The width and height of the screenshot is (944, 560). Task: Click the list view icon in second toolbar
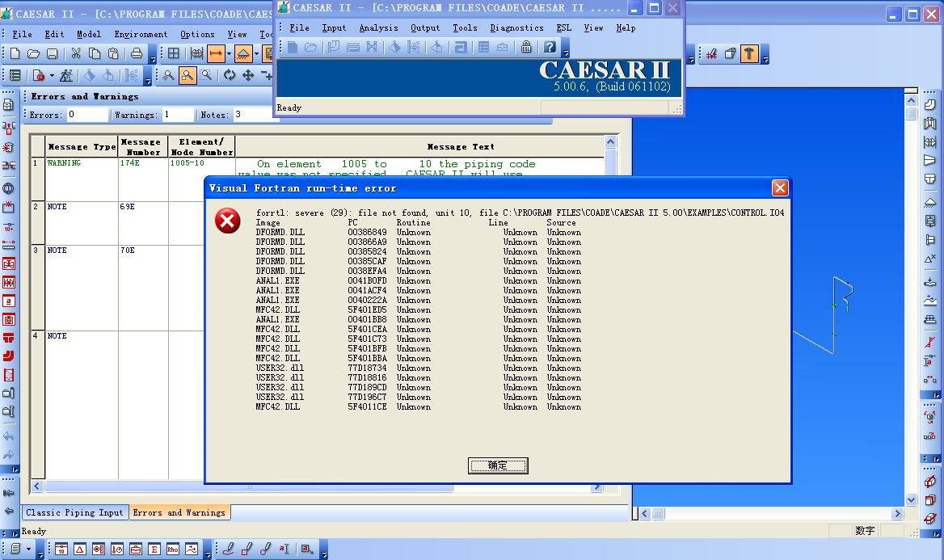[x=15, y=75]
